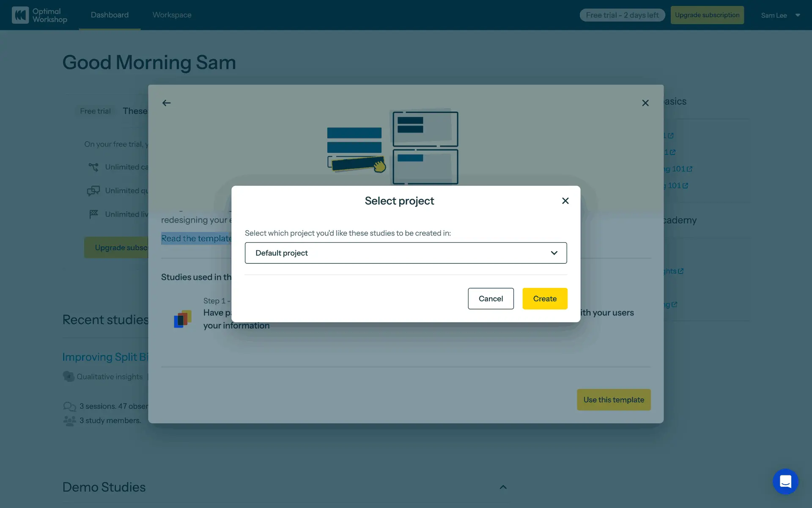
Task: Click the back arrow in template panel
Action: [x=167, y=103]
